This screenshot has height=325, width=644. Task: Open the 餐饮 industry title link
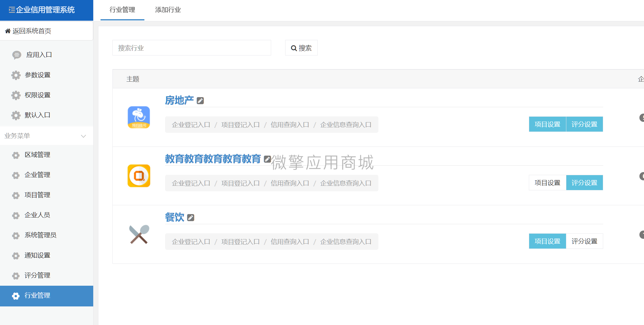pos(175,217)
